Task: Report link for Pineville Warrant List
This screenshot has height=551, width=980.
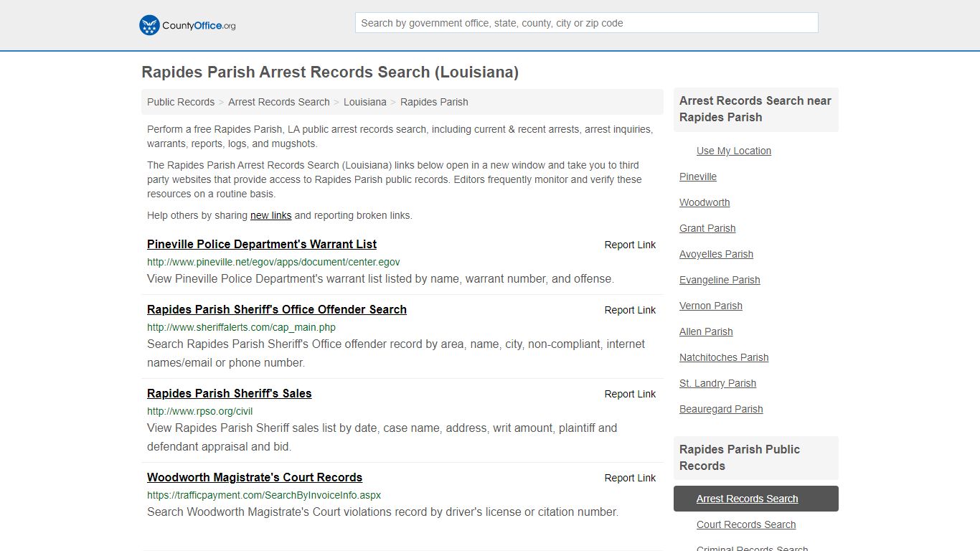Action: (x=630, y=245)
